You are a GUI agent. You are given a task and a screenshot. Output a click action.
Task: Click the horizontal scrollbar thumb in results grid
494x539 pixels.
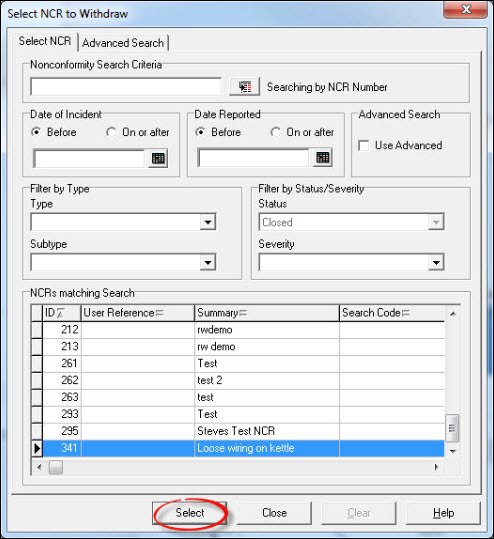point(56,467)
